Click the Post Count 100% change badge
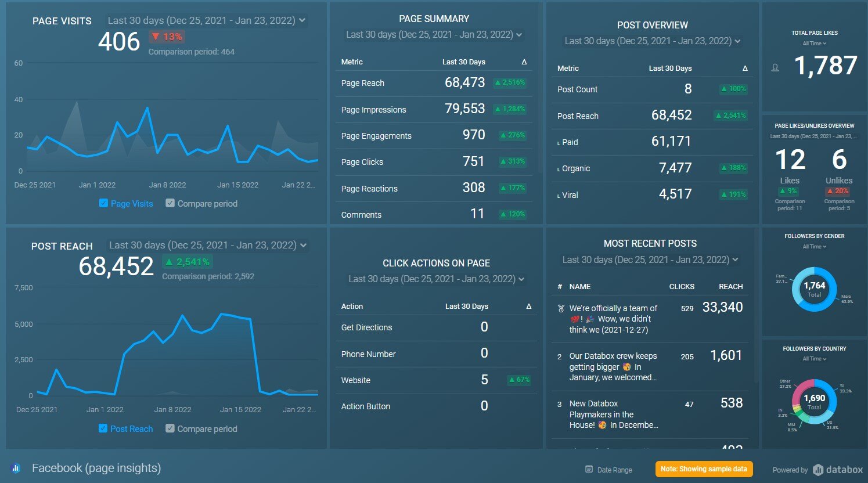The height and width of the screenshot is (483, 868). tap(733, 89)
